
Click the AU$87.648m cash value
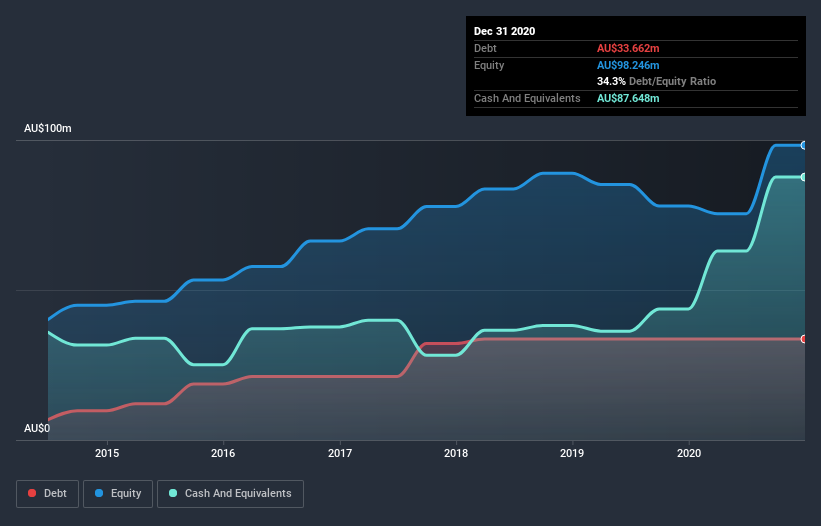pos(628,98)
